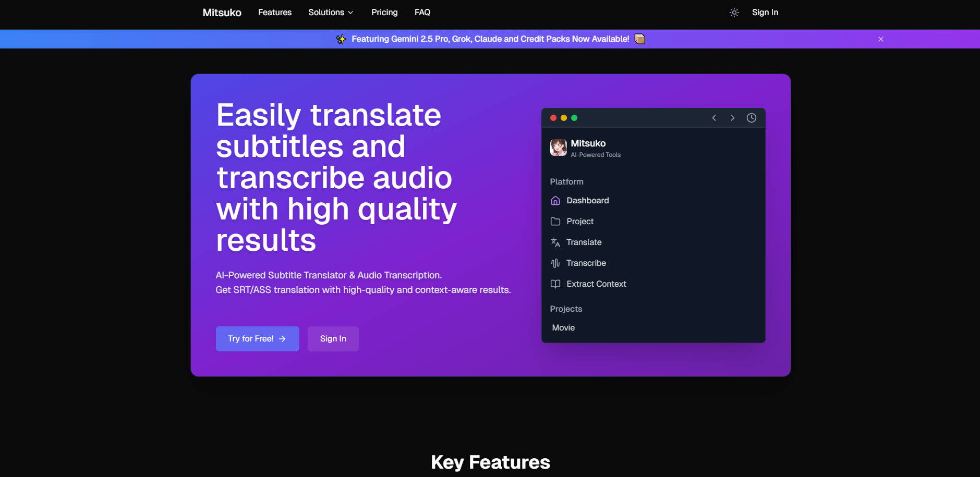Expand the Solutions dropdown menu

pos(331,13)
